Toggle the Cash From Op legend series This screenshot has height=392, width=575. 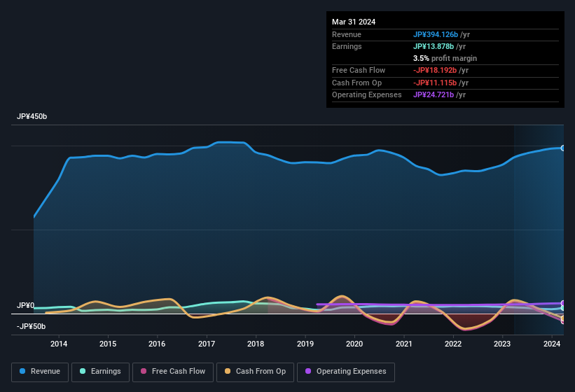click(256, 372)
